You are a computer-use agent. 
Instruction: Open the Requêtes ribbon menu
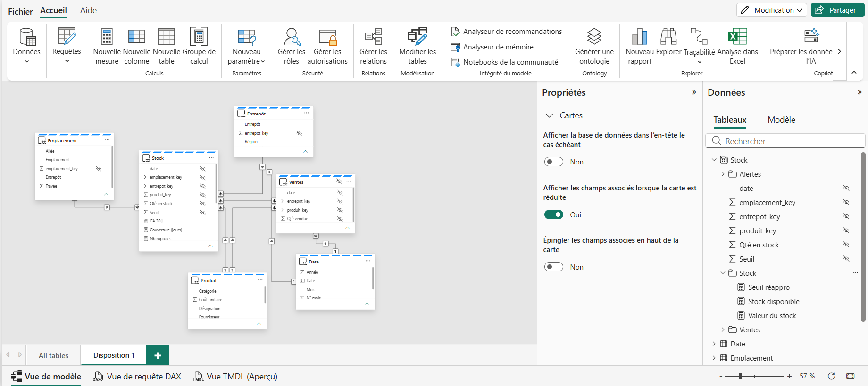(67, 46)
